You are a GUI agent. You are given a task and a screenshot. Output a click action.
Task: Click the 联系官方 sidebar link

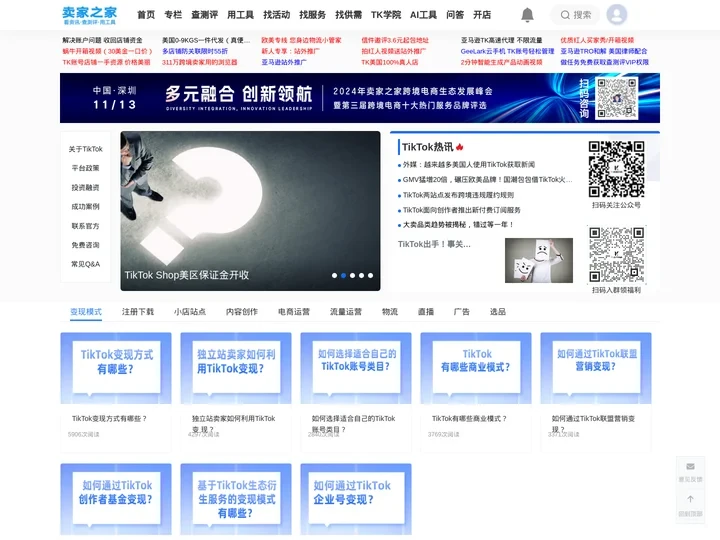pyautogui.click(x=85, y=226)
